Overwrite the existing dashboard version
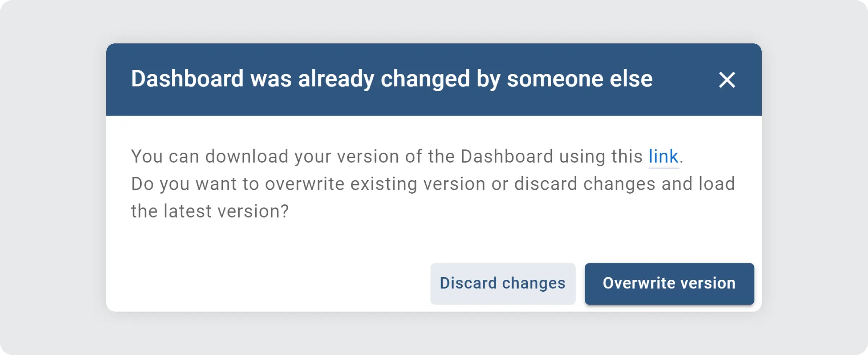The height and width of the screenshot is (355, 868). click(669, 283)
